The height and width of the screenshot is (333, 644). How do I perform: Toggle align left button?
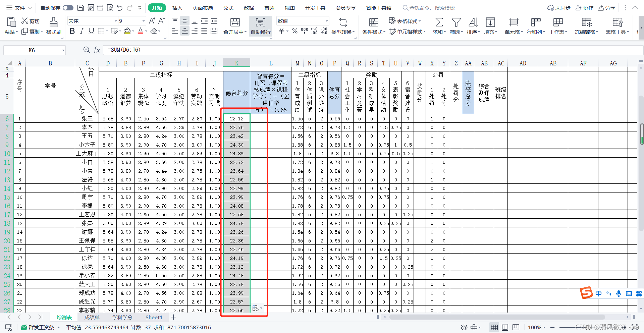[175, 31]
